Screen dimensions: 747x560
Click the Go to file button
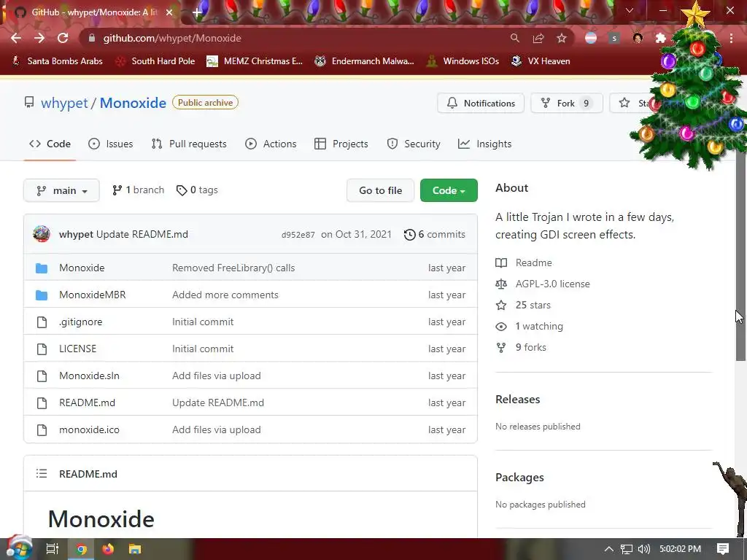point(380,190)
